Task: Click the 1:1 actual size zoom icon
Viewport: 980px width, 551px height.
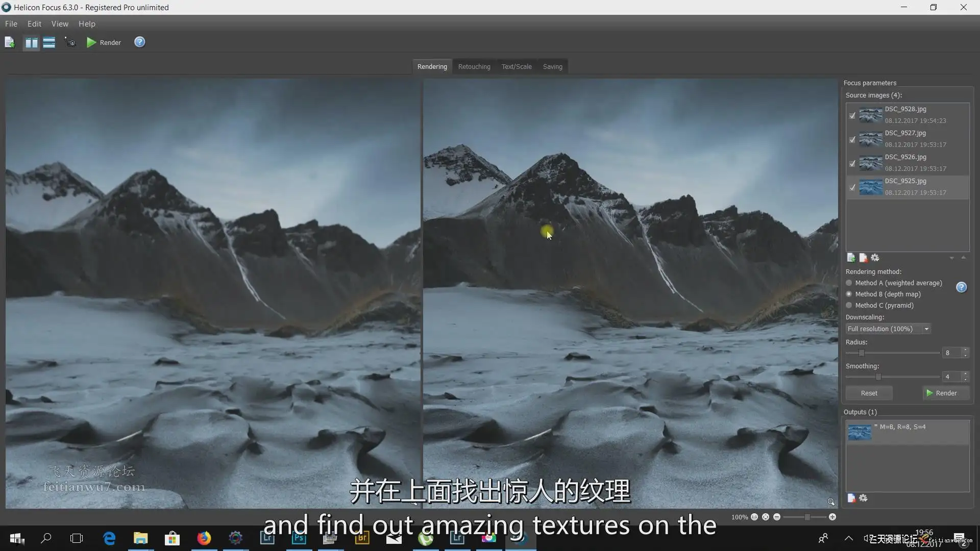Action: tap(754, 517)
